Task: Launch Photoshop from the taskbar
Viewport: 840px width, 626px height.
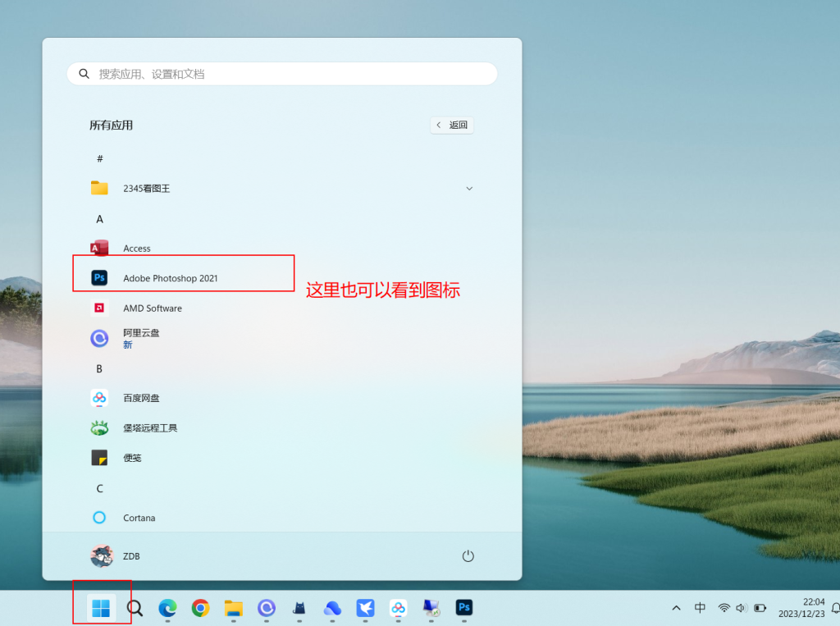Action: (x=463, y=609)
